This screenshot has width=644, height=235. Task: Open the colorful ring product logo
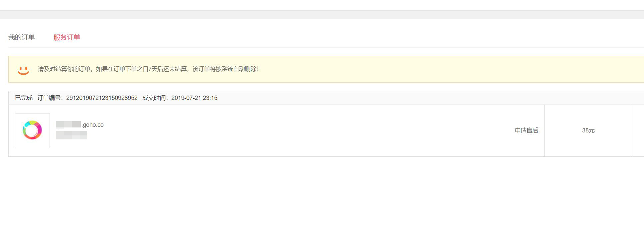click(x=32, y=130)
